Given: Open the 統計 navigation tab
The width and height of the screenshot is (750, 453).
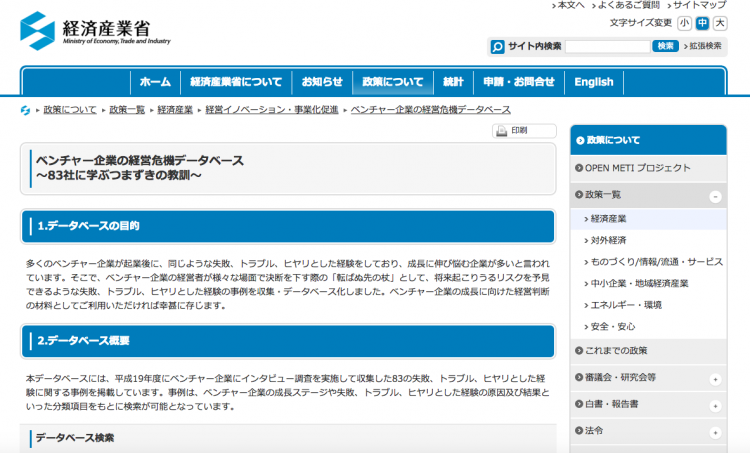Looking at the screenshot, I should click(453, 82).
